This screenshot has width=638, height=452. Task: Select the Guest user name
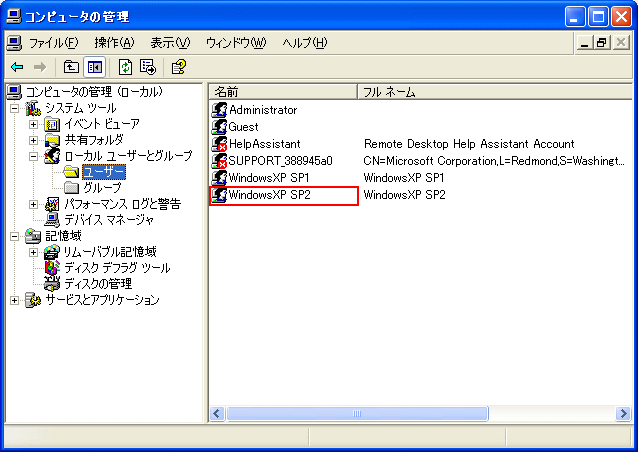coord(243,127)
